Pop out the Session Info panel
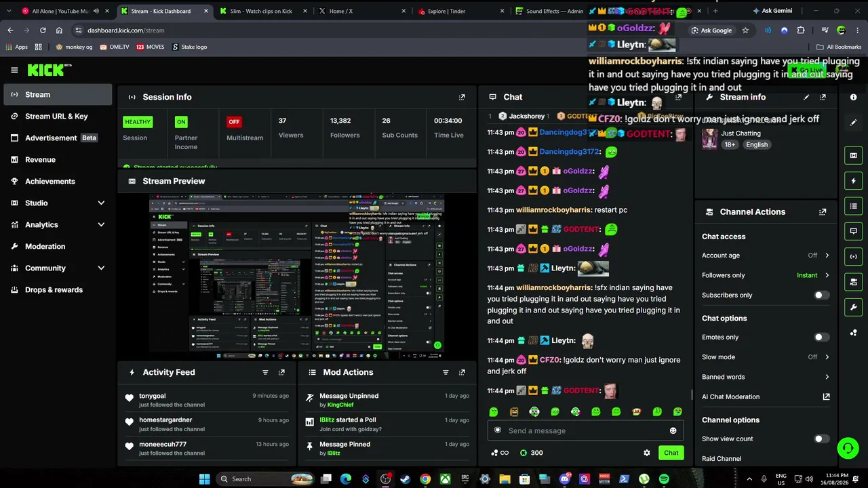The height and width of the screenshot is (488, 868). (462, 97)
